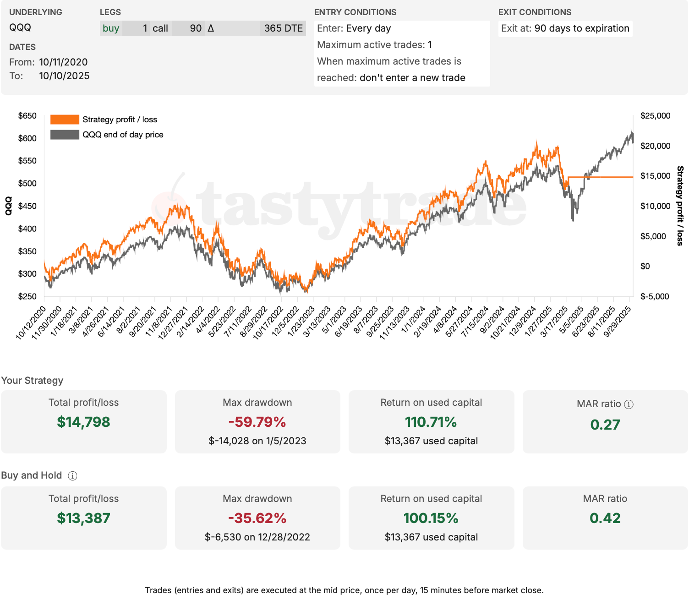Click the Buy and Hold info icon
This screenshot has height=600, width=700.
point(72,476)
